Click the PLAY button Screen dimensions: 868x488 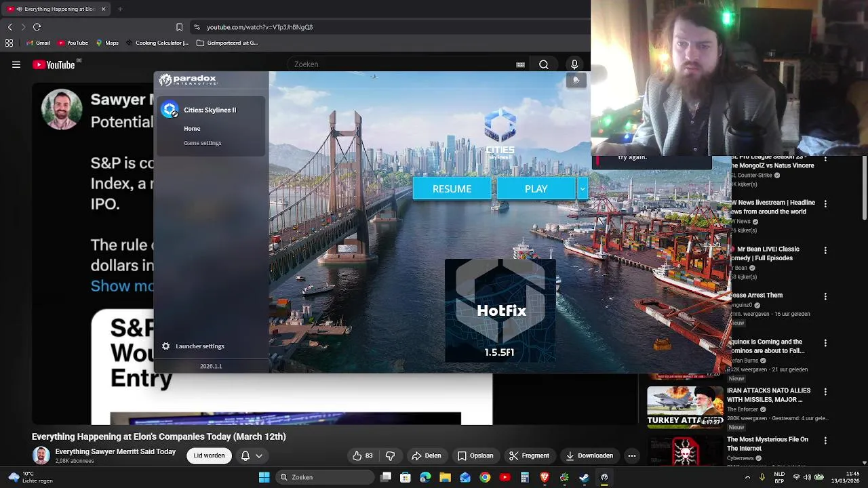pyautogui.click(x=536, y=189)
